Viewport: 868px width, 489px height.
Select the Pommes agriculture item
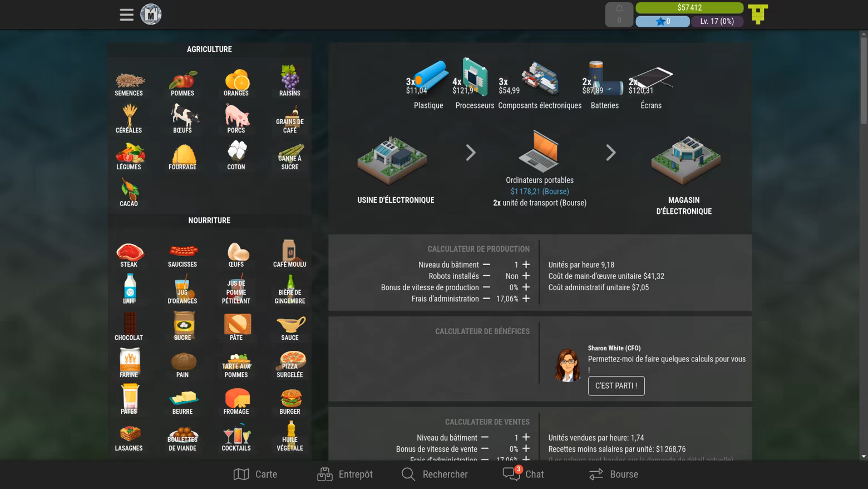point(183,84)
